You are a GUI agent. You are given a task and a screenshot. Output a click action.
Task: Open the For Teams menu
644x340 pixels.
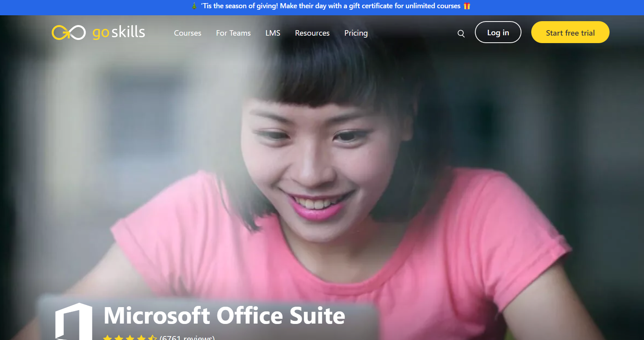[x=233, y=33]
